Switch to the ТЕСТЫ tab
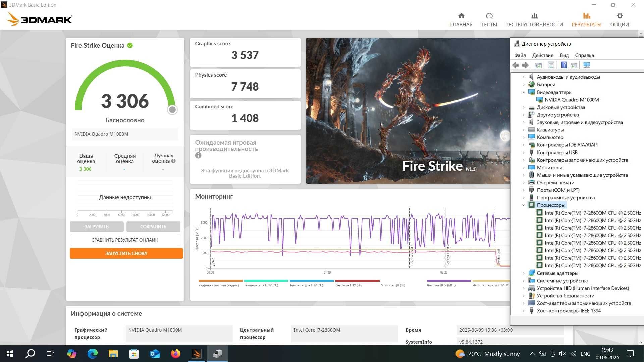Viewport: 644px width, 362px height. tap(489, 20)
